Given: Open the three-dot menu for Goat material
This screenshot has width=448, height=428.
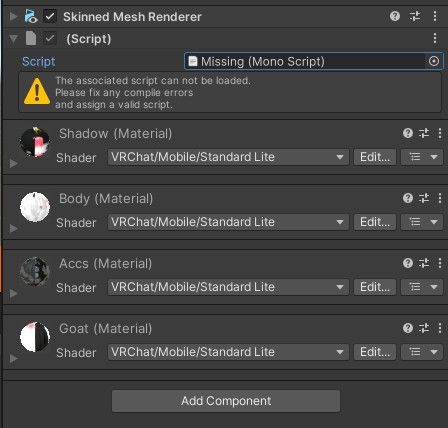Looking at the screenshot, I should coord(440,328).
